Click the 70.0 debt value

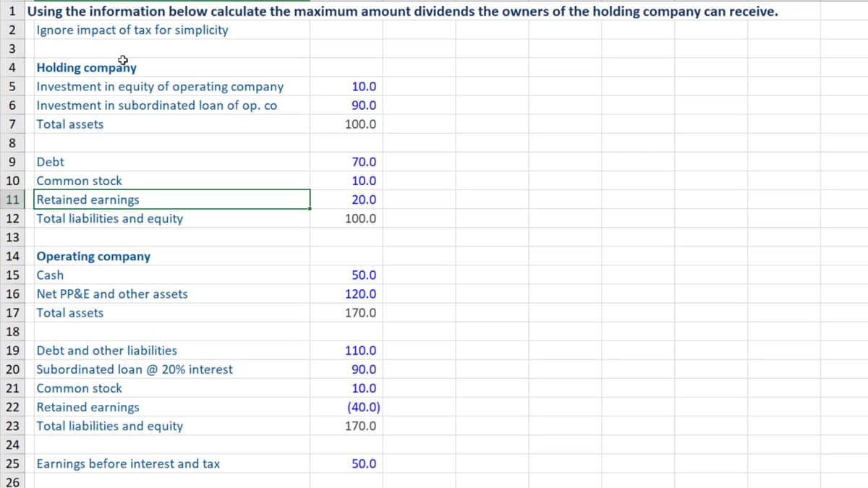click(364, 162)
